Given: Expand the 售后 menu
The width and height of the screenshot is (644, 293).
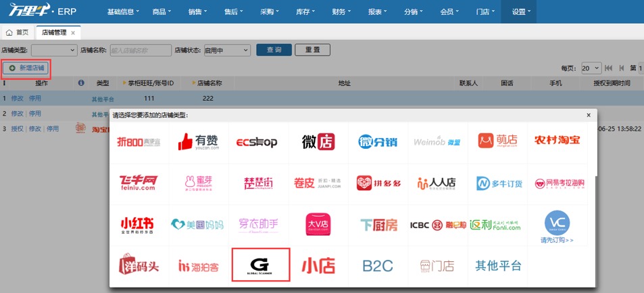Looking at the screenshot, I should click(234, 12).
